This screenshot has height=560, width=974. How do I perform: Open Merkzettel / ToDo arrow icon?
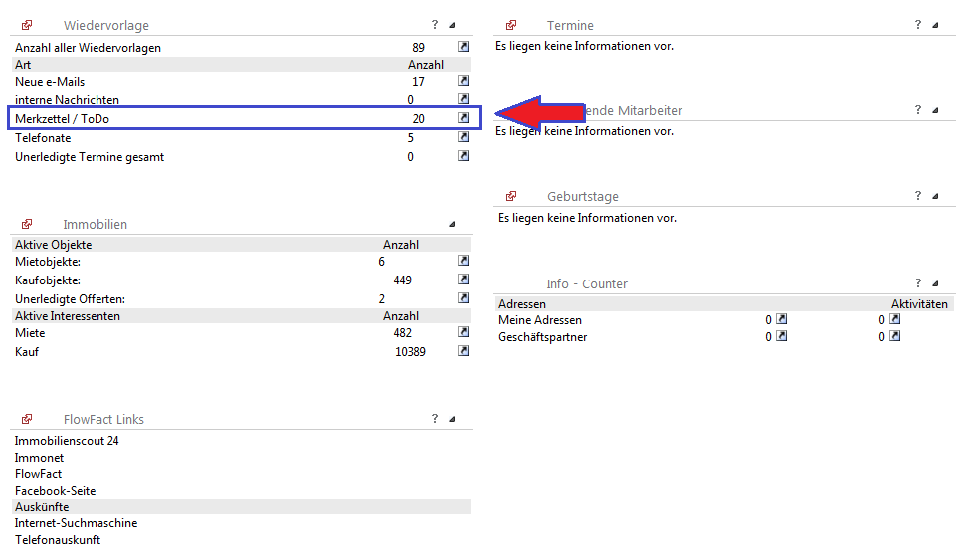coord(463,118)
